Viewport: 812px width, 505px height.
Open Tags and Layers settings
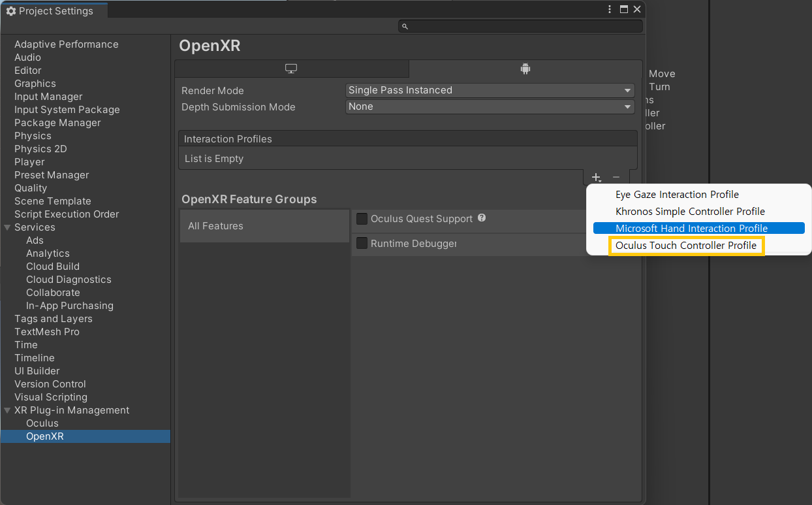[54, 319]
